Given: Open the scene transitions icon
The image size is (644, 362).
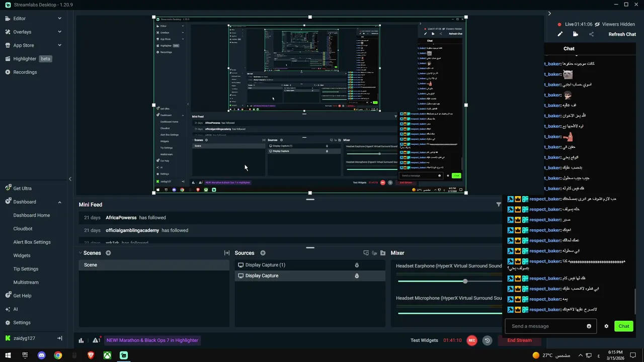Looking at the screenshot, I should tap(227, 253).
